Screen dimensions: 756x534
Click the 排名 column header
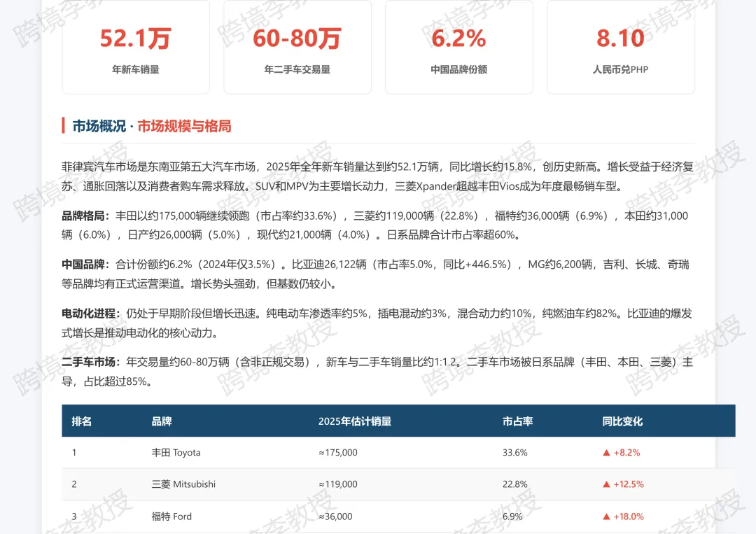[x=81, y=421]
